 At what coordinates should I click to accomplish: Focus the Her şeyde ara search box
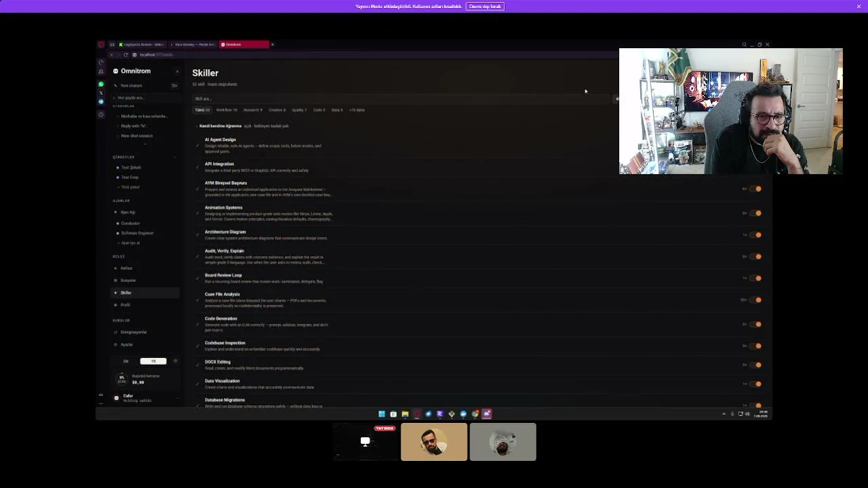click(x=145, y=98)
